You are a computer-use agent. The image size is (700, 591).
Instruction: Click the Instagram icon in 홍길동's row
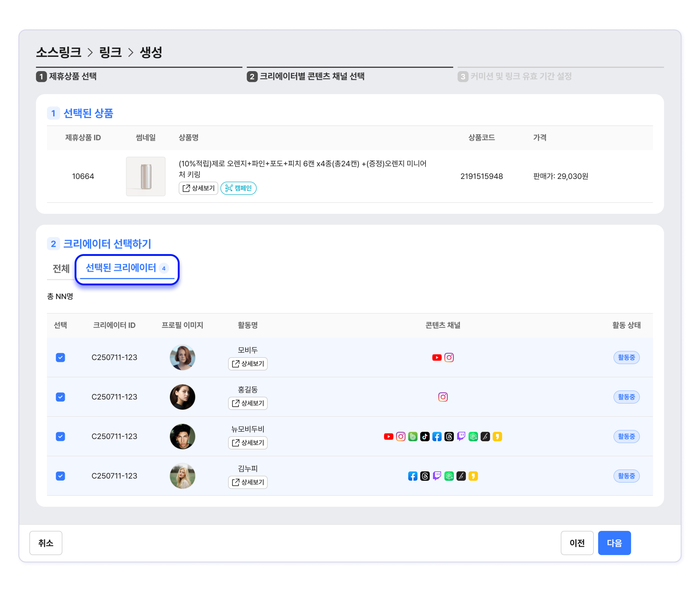pos(443,397)
